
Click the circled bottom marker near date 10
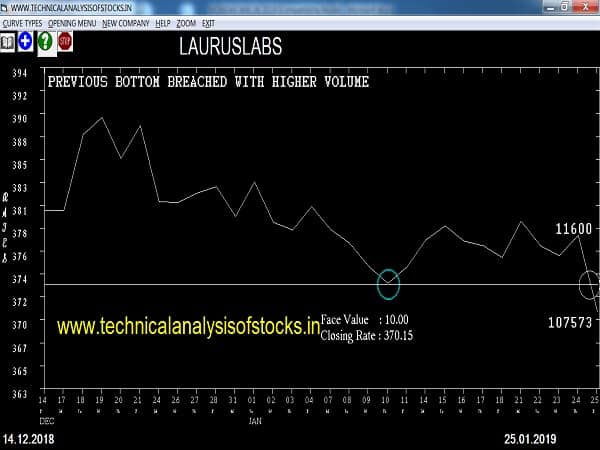(388, 285)
